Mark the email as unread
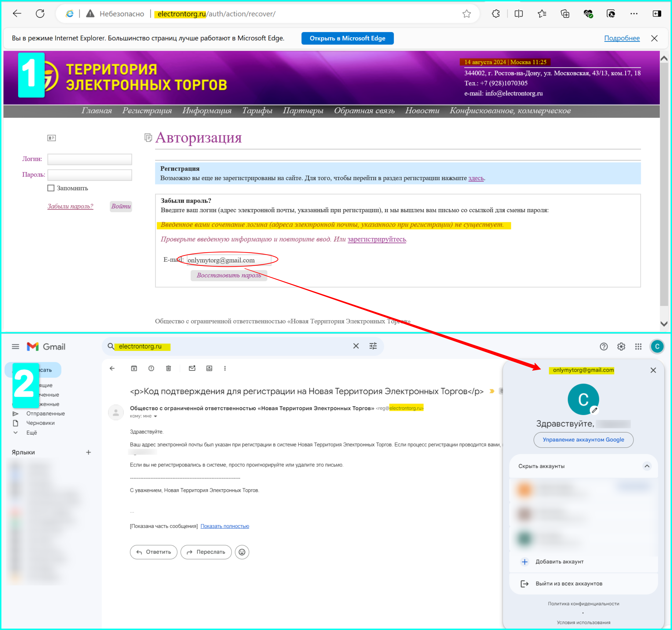The height and width of the screenshot is (630, 672). (x=192, y=368)
